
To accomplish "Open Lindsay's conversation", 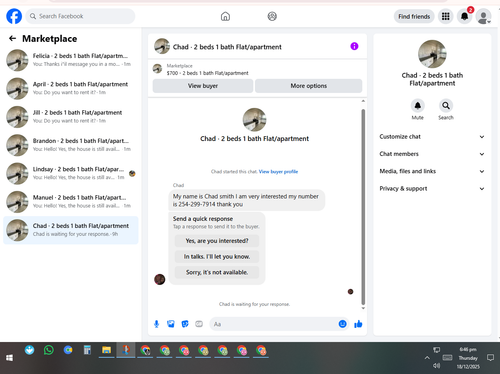I will [x=71, y=173].
